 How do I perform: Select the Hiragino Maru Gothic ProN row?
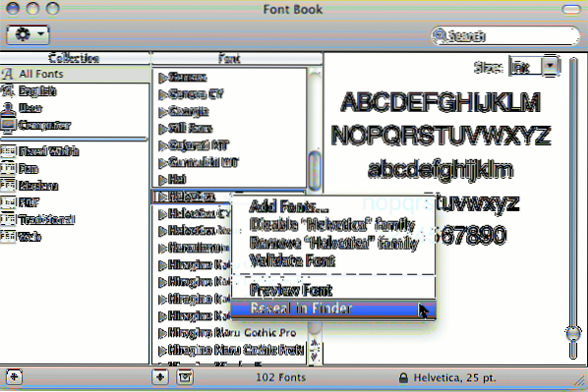[229, 350]
